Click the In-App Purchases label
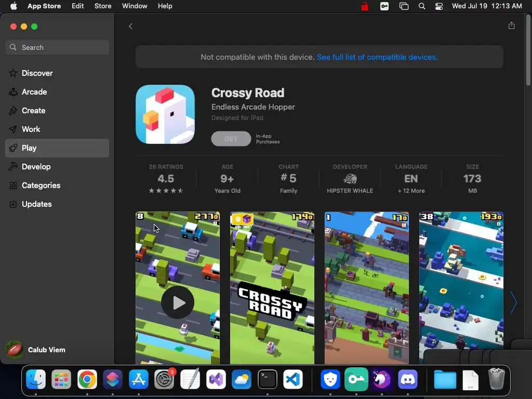 pos(268,139)
